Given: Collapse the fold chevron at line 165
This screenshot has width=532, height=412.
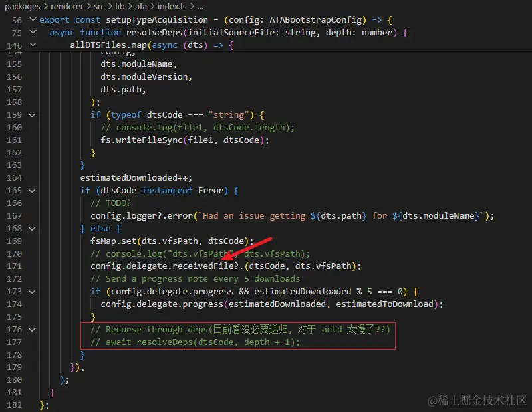Looking at the screenshot, I should click(32, 191).
